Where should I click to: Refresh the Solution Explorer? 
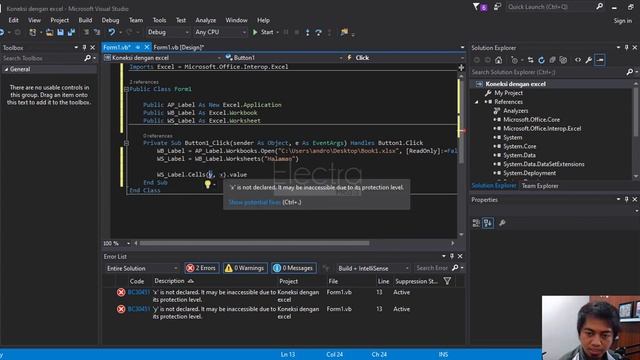tap(541, 60)
